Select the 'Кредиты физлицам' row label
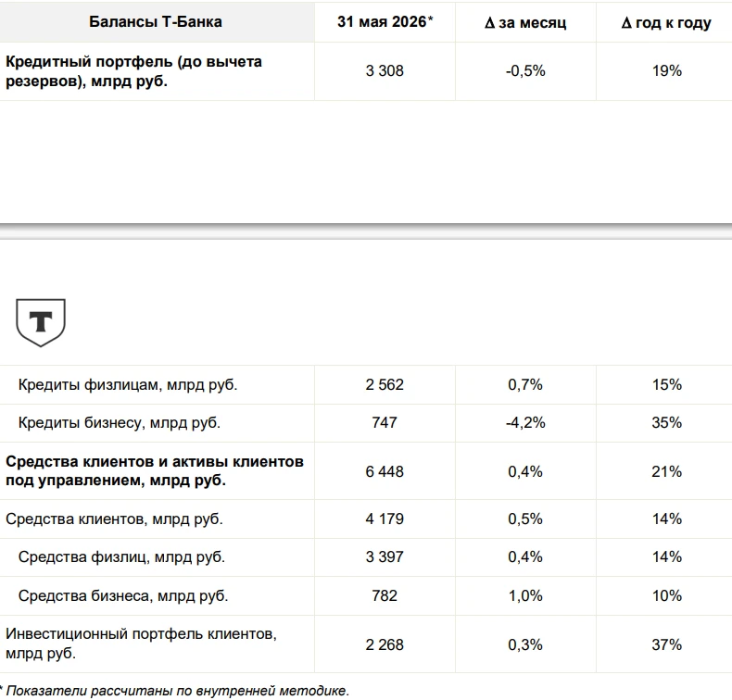The width and height of the screenshot is (732, 700). [128, 385]
